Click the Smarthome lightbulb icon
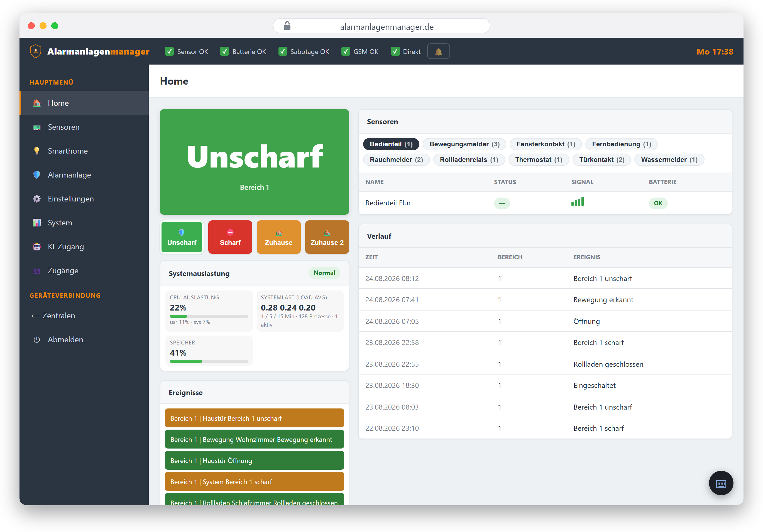Screen dimensions: 763x532 (36, 151)
